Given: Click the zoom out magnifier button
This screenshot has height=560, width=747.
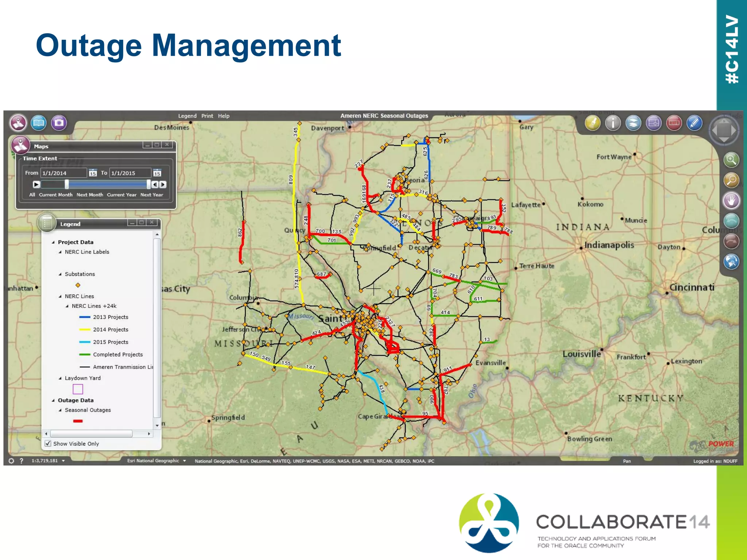Looking at the screenshot, I should pyautogui.click(x=731, y=180).
